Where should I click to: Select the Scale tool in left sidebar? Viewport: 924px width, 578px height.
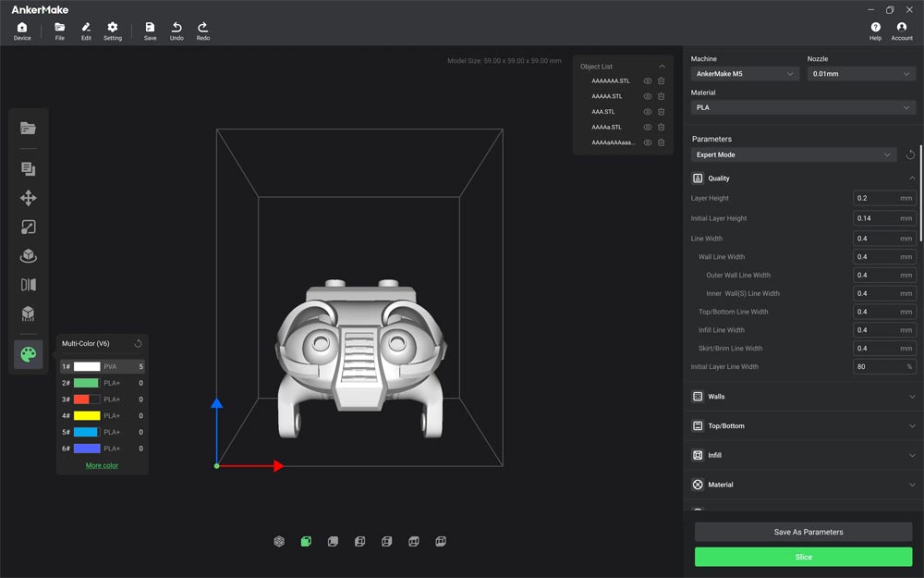click(x=28, y=227)
